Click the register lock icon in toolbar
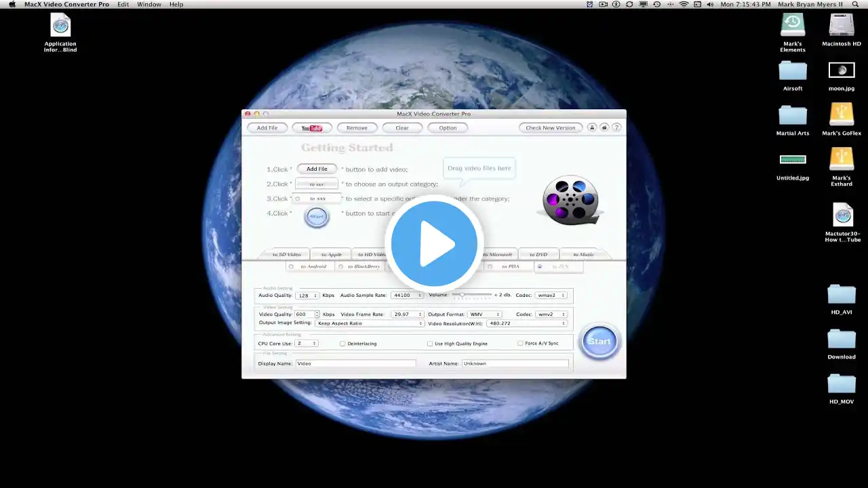 coord(592,127)
